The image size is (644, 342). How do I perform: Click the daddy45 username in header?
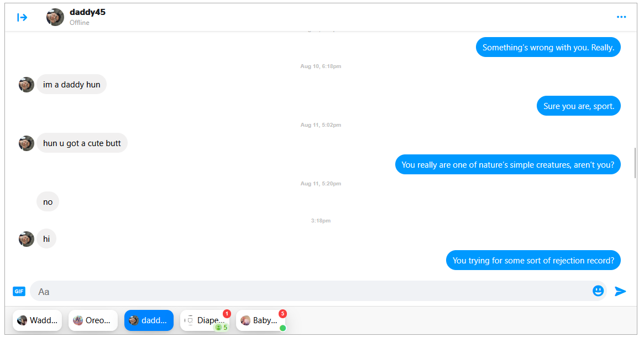[87, 12]
